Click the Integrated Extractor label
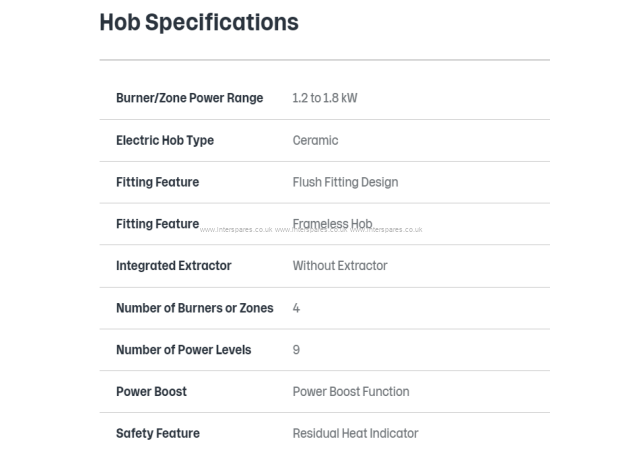The height and width of the screenshot is (460, 624). click(173, 266)
